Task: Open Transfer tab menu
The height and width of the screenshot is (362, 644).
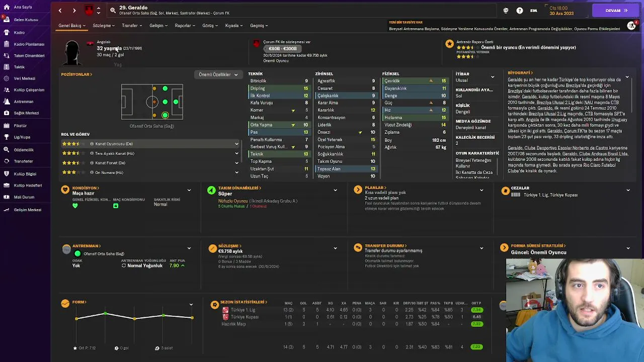Action: pyautogui.click(x=132, y=26)
